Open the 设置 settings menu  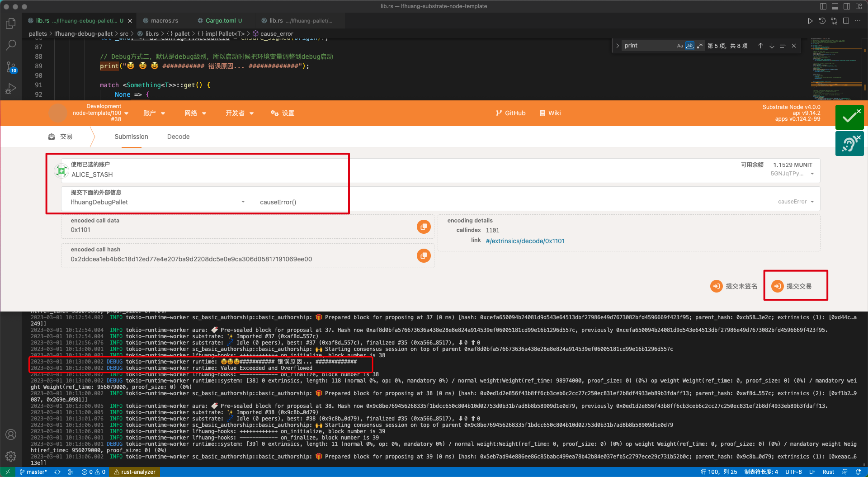283,113
